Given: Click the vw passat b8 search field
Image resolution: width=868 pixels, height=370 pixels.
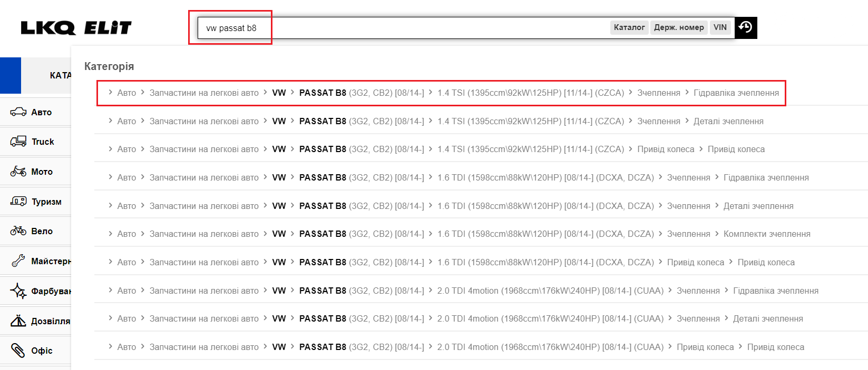Looking at the screenshot, I should coord(401,28).
